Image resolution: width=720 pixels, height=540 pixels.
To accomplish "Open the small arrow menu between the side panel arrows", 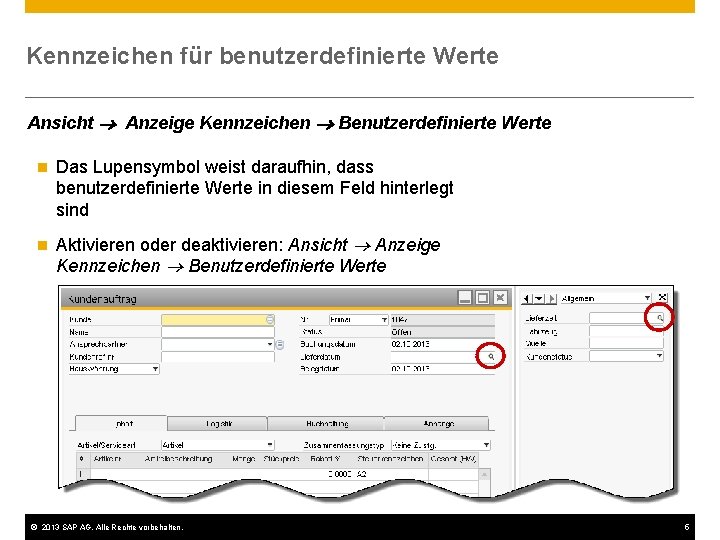I will [540, 298].
